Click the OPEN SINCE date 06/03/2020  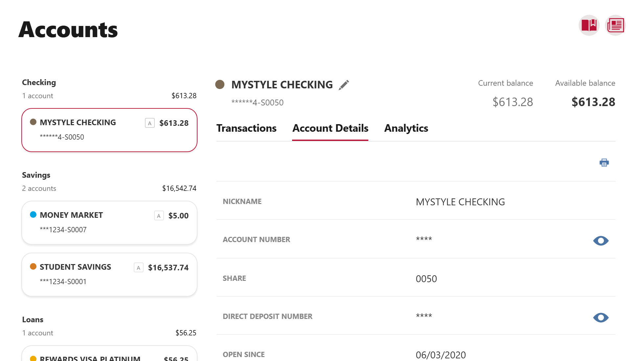441,355
